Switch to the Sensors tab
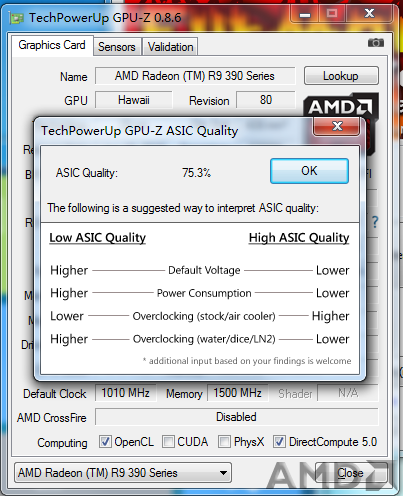Image resolution: width=403 pixels, height=496 pixels. coord(117,47)
